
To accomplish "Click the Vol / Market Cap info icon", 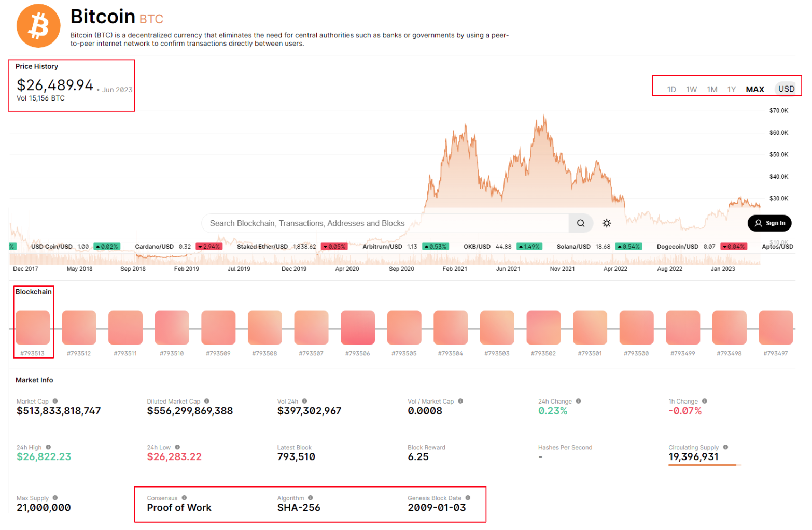I will coord(460,401).
